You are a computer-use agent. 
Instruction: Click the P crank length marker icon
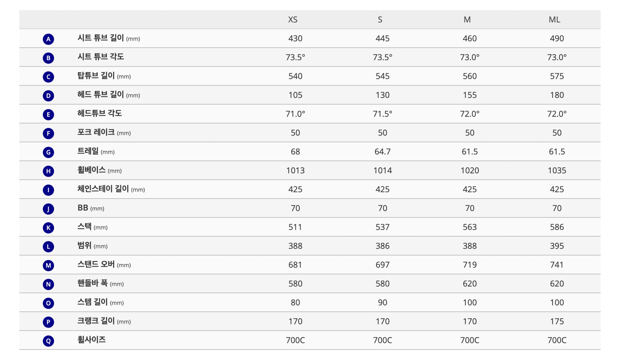[x=48, y=322]
